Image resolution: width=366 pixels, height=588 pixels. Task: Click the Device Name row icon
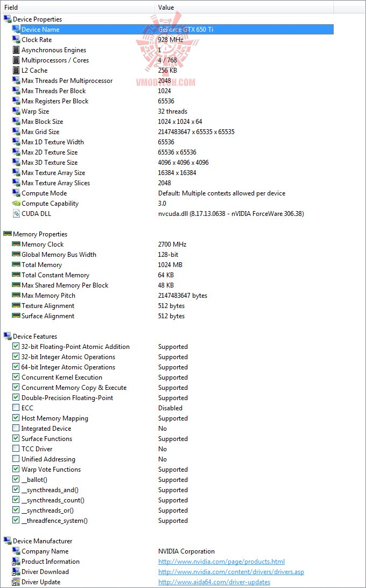(x=16, y=29)
